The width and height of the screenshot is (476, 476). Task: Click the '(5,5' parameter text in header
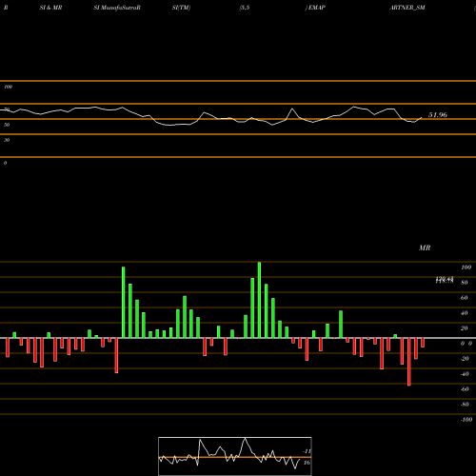245,8
